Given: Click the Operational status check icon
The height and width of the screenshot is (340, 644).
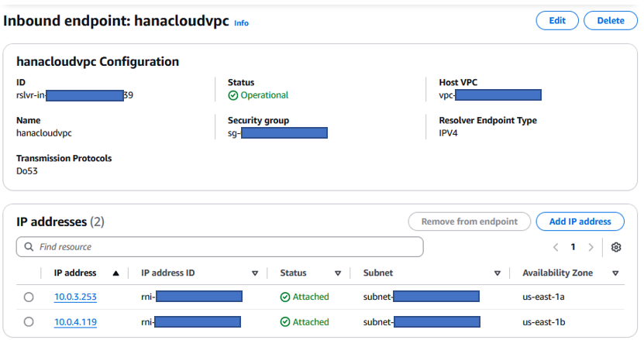Looking at the screenshot, I should [x=232, y=95].
